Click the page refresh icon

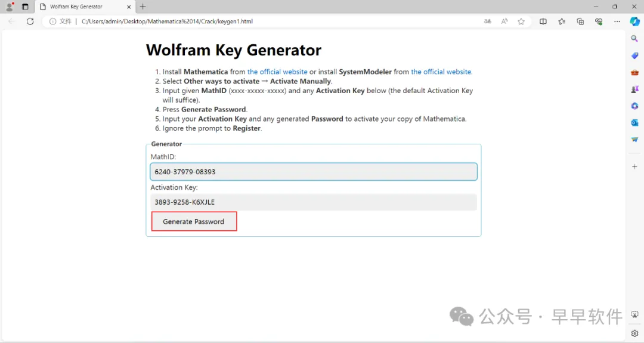(30, 21)
